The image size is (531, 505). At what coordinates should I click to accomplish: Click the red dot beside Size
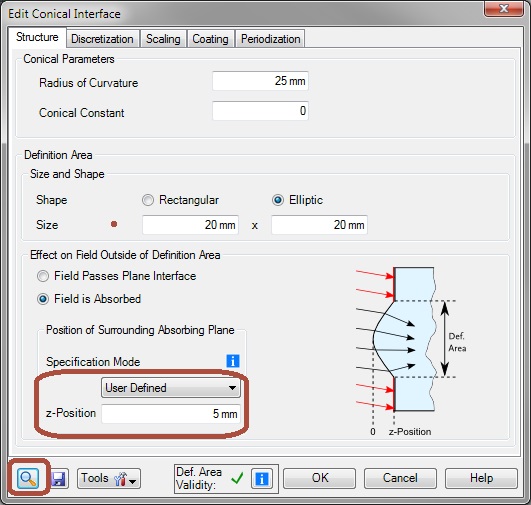click(114, 224)
